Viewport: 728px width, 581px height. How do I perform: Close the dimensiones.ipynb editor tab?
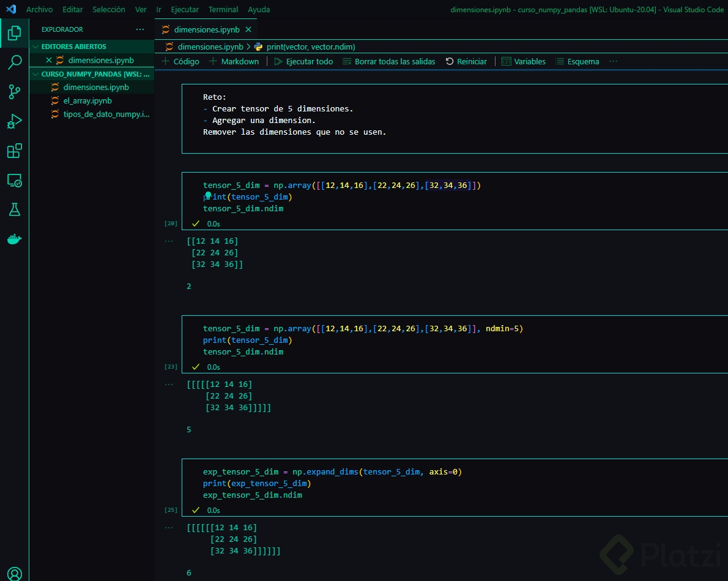point(248,29)
